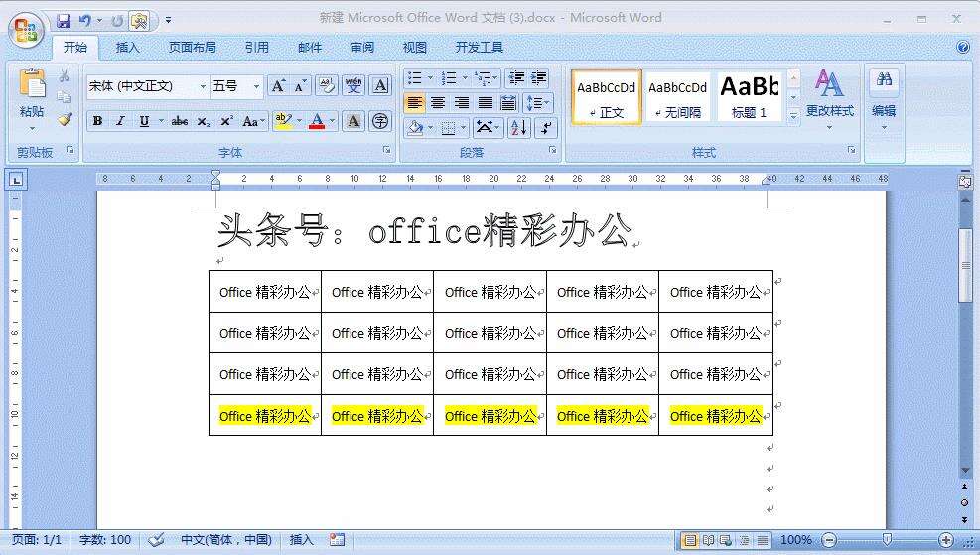Click the Cut scissors icon
This screenshot has height=555, width=980.
(x=65, y=76)
